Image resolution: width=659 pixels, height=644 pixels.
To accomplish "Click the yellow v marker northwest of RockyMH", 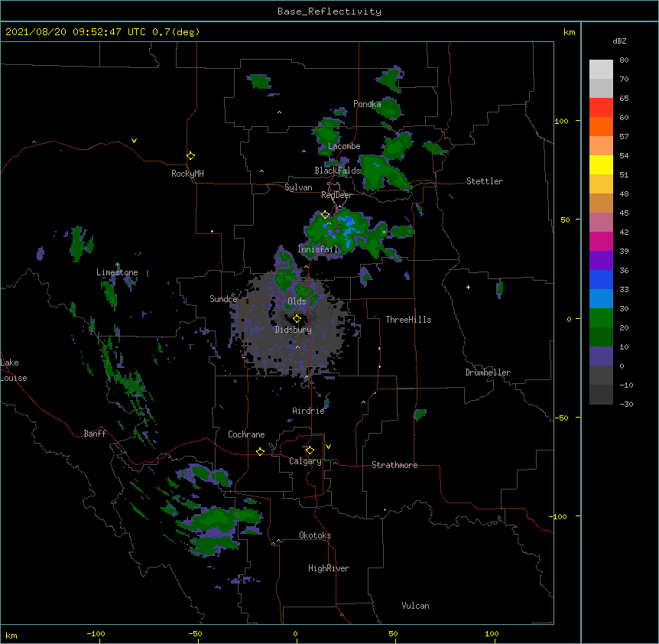I will click(134, 141).
